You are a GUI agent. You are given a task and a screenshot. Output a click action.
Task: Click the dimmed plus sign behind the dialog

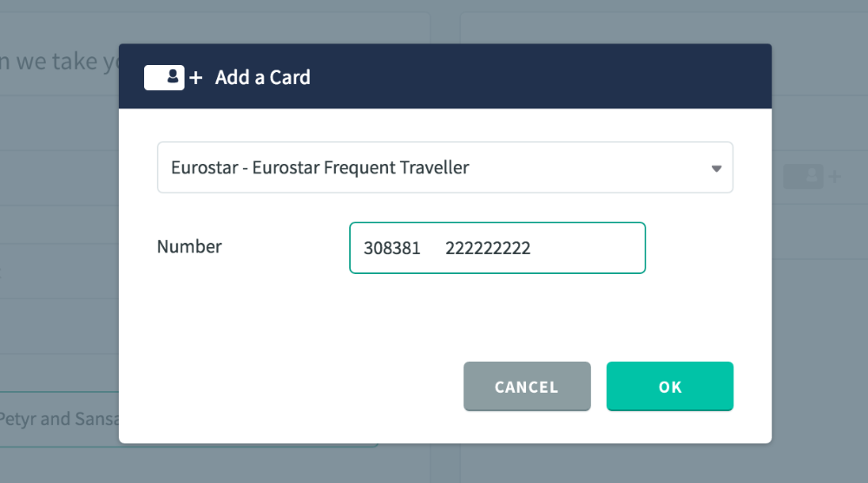tap(834, 177)
